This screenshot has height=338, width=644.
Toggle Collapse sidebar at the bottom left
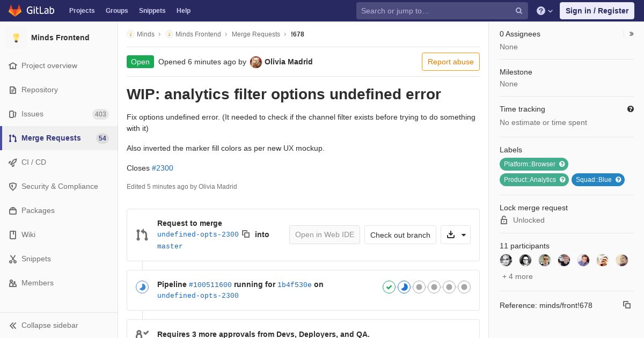(43, 325)
